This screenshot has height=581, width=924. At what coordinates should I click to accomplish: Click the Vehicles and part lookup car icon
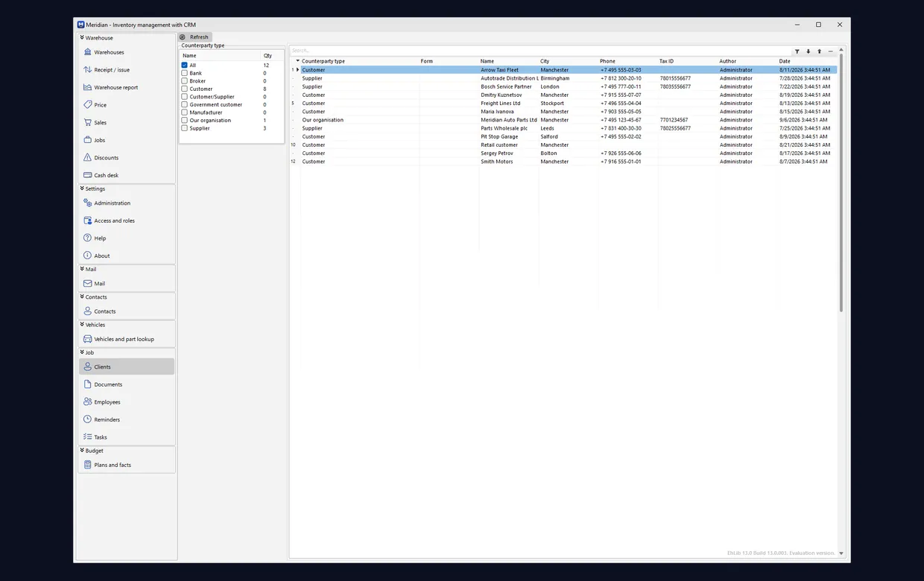88,339
